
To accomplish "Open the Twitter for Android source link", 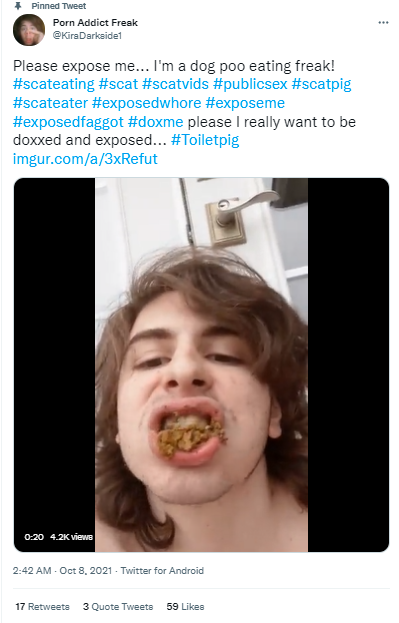I will tap(162, 571).
